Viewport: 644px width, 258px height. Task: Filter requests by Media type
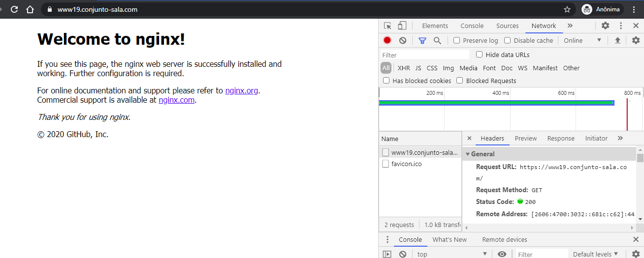pyautogui.click(x=469, y=68)
